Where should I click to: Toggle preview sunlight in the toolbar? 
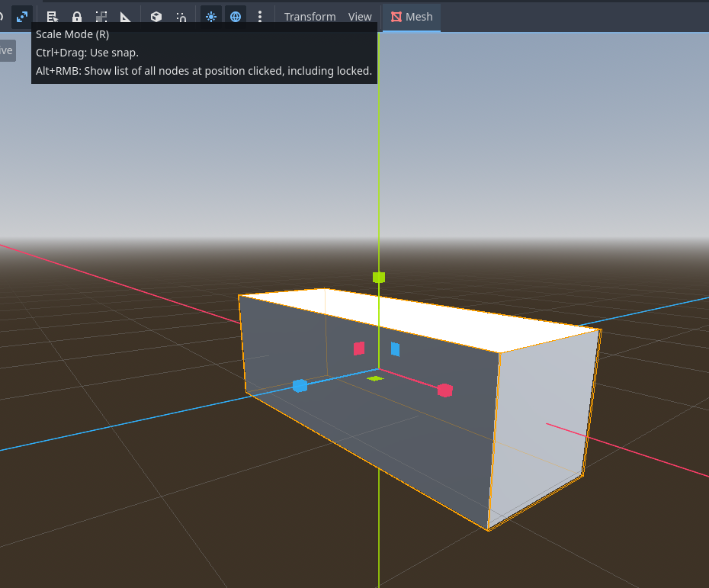pyautogui.click(x=211, y=17)
